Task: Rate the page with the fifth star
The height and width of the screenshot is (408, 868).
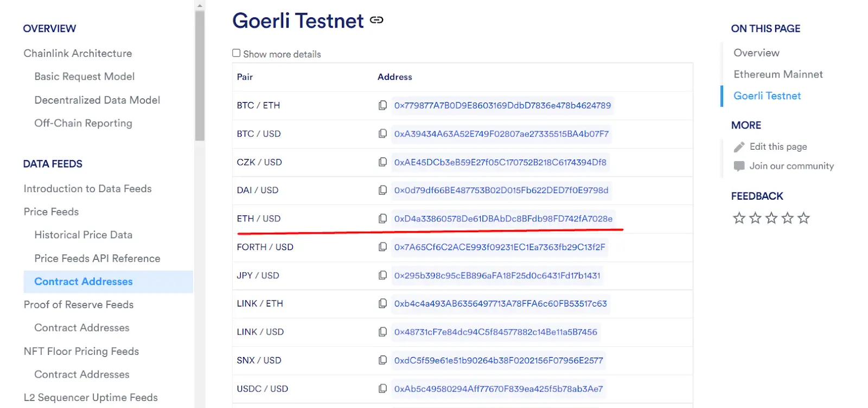Action: click(804, 218)
